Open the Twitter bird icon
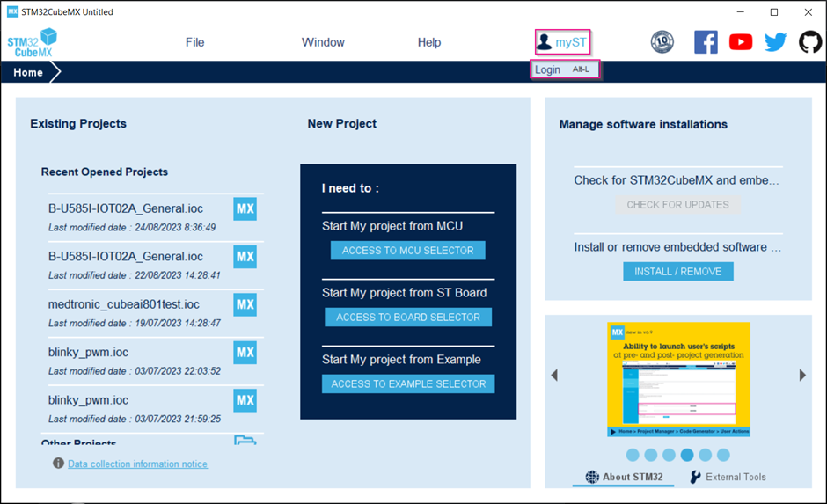 pos(775,41)
